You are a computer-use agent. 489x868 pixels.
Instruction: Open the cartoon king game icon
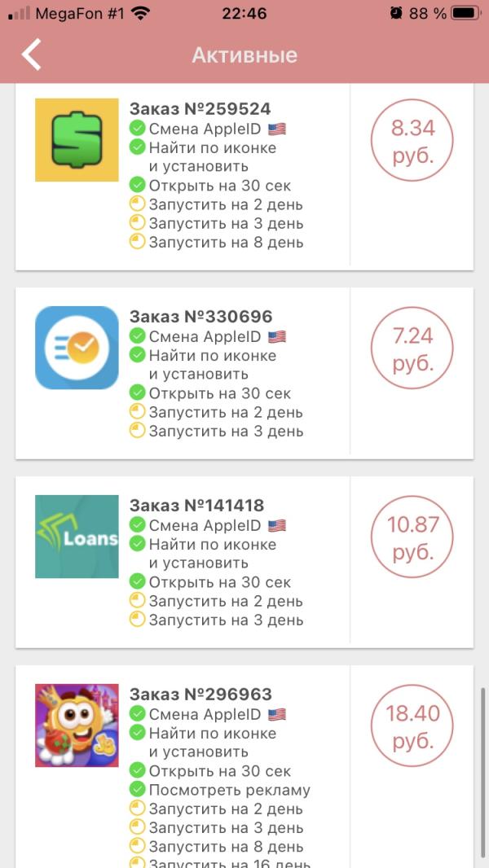[77, 726]
